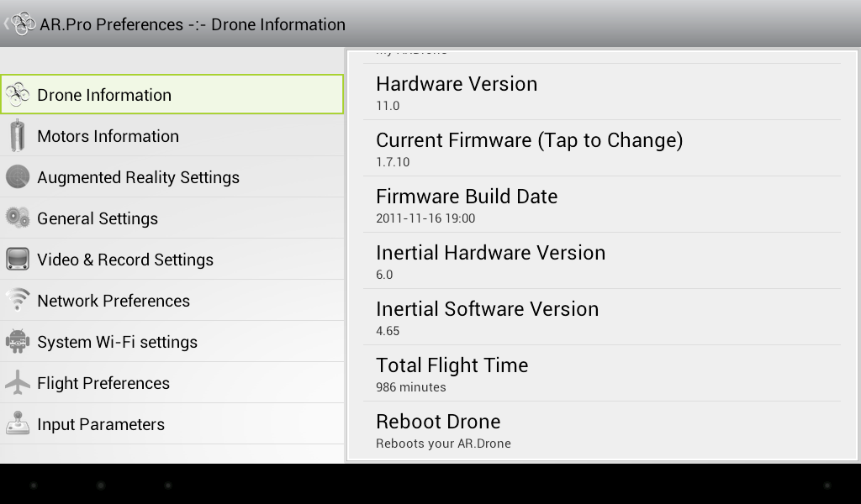Open Motors Information section

(x=172, y=135)
